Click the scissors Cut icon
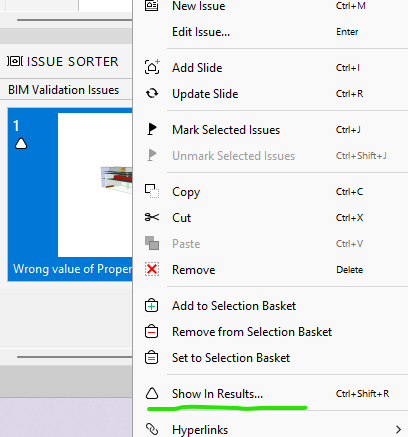Viewport: 408px width, 437px height. tap(152, 217)
